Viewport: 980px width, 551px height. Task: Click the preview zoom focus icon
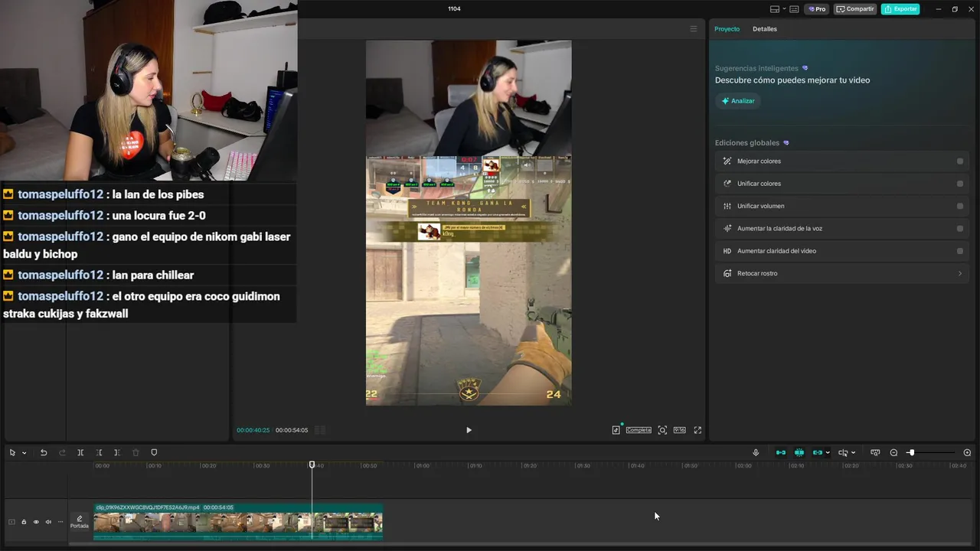pos(662,430)
